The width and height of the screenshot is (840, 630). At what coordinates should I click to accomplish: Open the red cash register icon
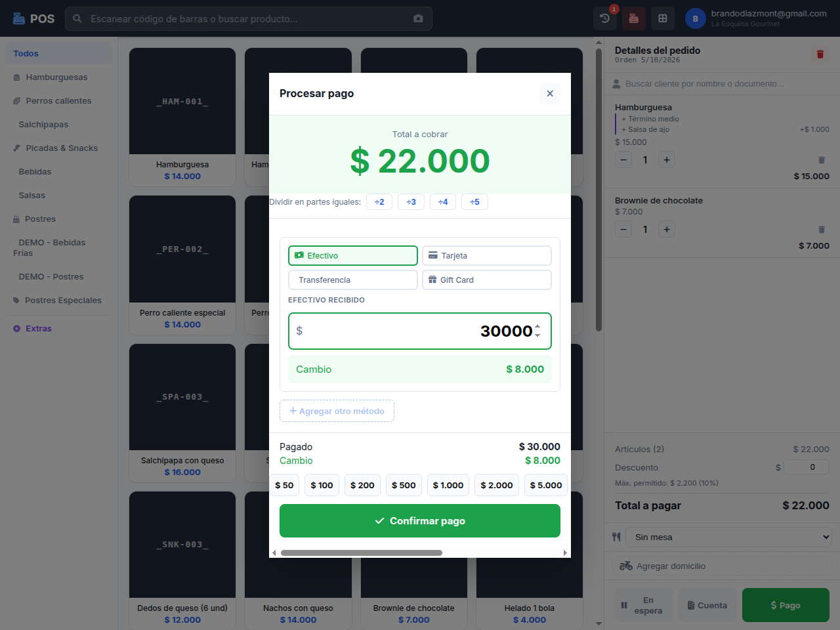coord(634,18)
